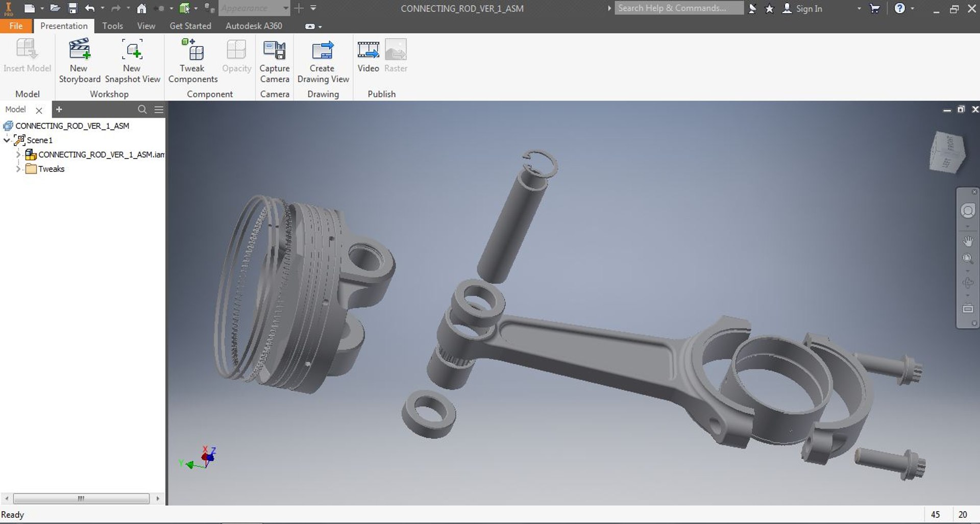Collapse the Scene1 tree node

tap(7, 140)
